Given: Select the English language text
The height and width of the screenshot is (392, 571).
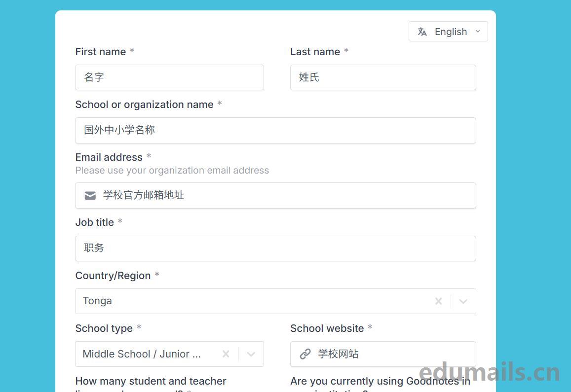Looking at the screenshot, I should [451, 32].
